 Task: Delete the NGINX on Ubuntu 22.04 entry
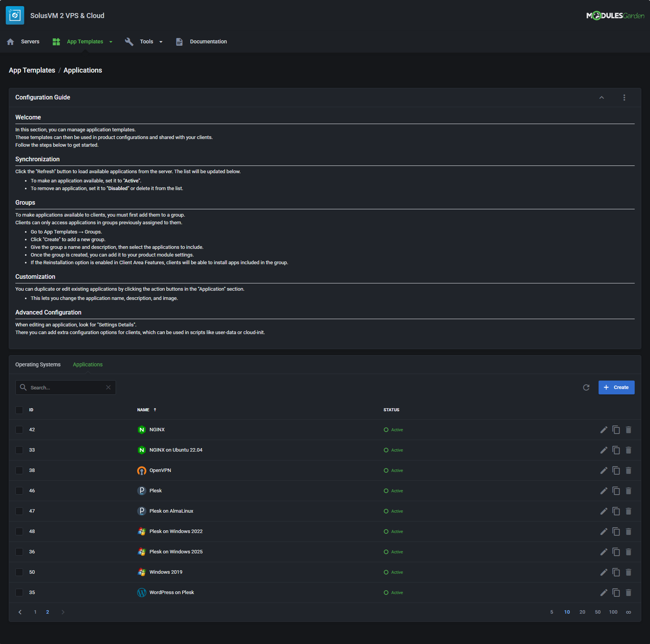(x=628, y=450)
